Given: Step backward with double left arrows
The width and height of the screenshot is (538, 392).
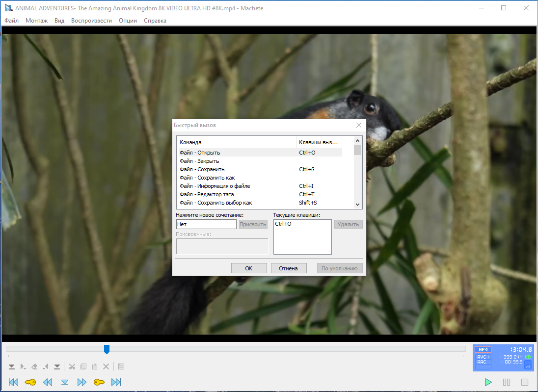Looking at the screenshot, I should coord(48,382).
